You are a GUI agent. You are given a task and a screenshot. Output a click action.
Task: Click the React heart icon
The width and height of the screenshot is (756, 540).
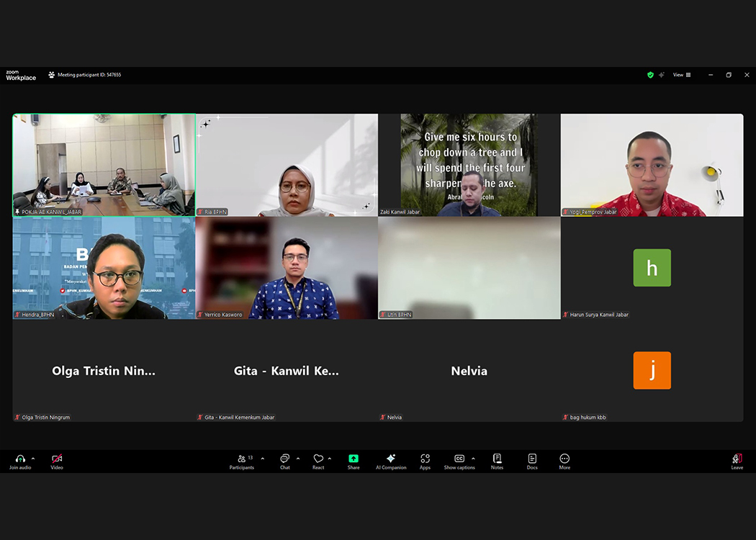pyautogui.click(x=318, y=459)
